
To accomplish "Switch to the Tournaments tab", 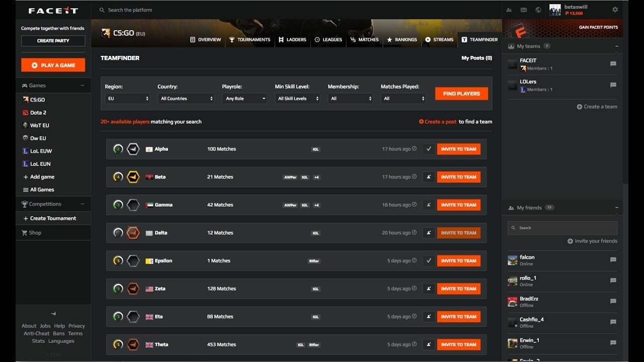I will (x=250, y=40).
